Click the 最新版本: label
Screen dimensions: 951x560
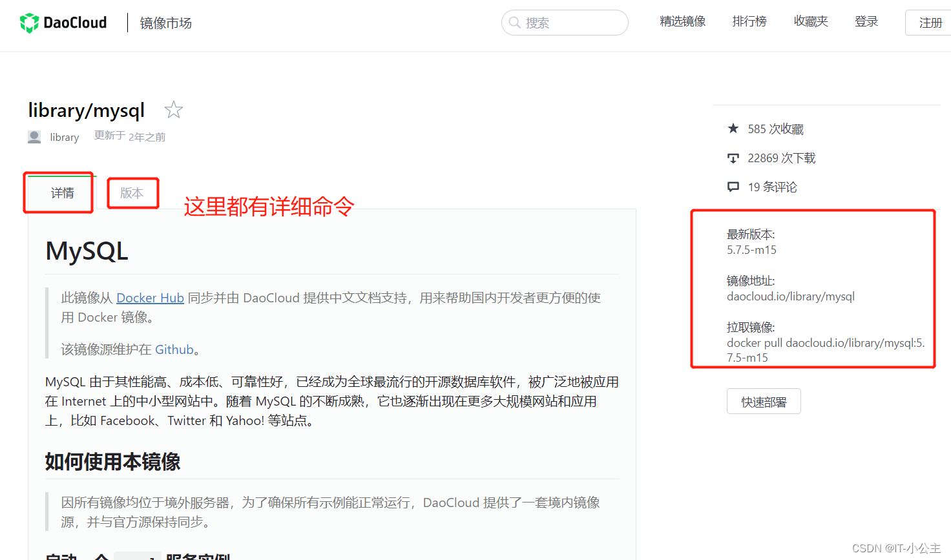point(751,234)
